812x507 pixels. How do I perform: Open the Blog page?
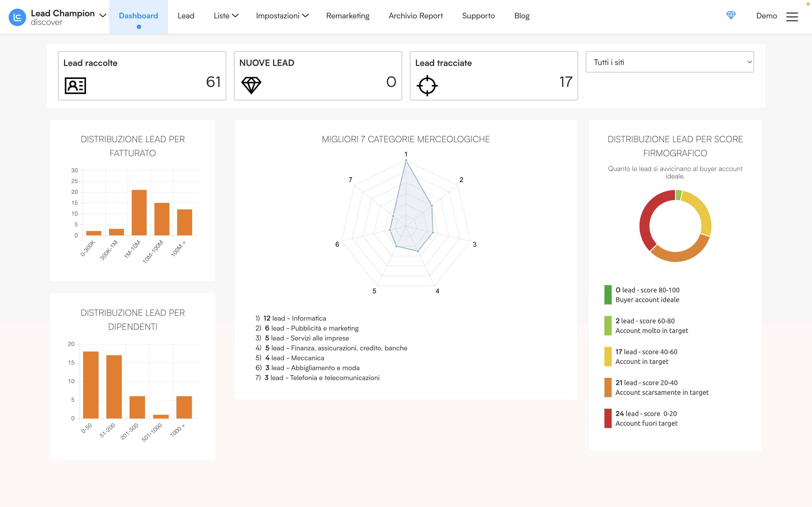tap(522, 15)
